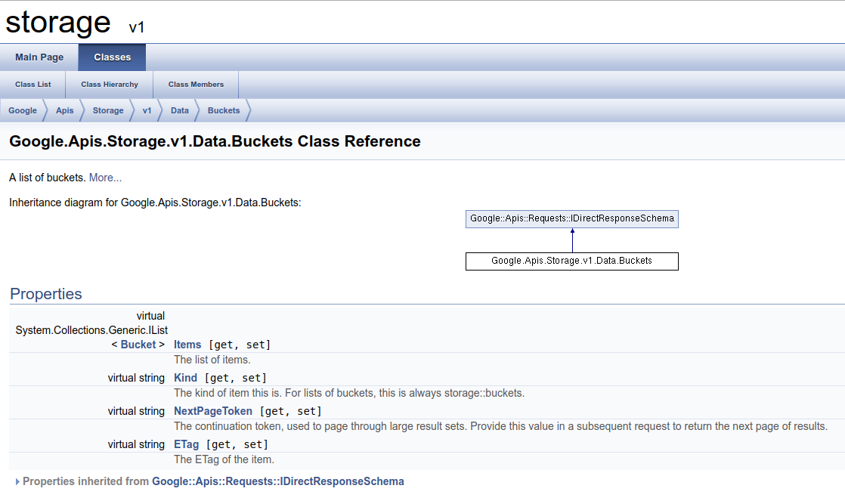The height and width of the screenshot is (504, 845).
Task: Go to Buckets breadcrumb
Action: [224, 110]
